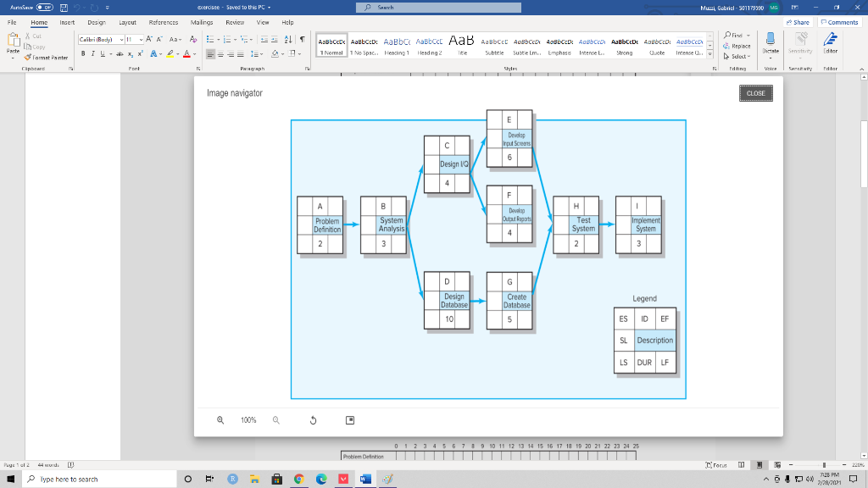This screenshot has height=488, width=868.
Task: Collapse the ribbon with the chevron
Action: click(861, 69)
